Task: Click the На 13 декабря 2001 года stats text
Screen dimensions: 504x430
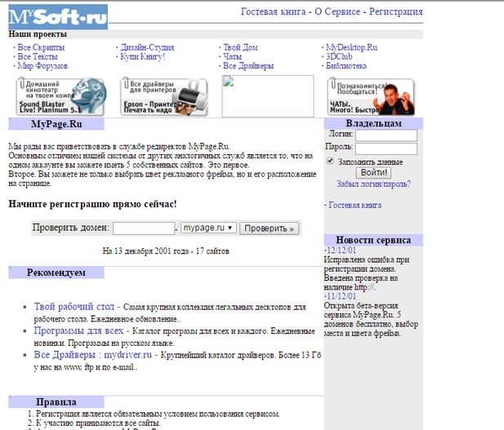Action: [166, 251]
